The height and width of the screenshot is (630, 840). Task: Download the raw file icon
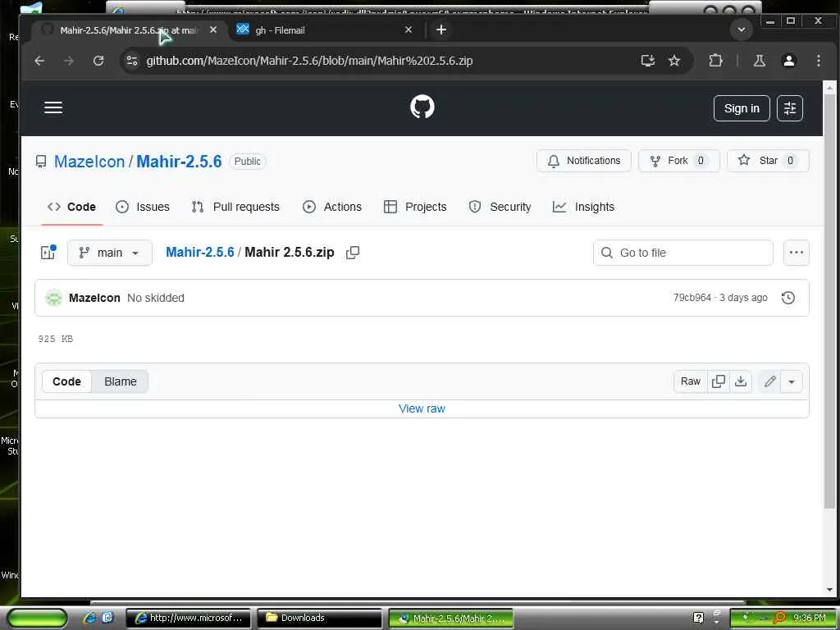pyautogui.click(x=741, y=381)
